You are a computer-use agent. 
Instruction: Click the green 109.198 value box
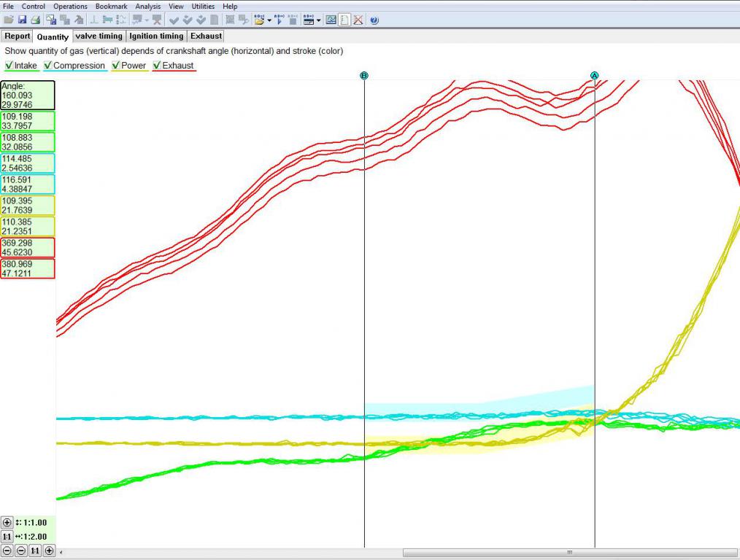[x=28, y=121]
